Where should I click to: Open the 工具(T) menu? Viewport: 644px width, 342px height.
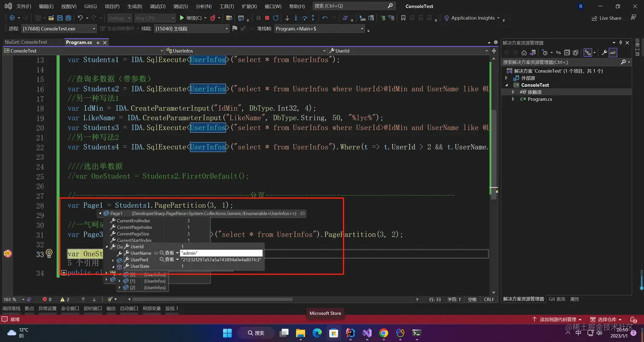[227, 6]
